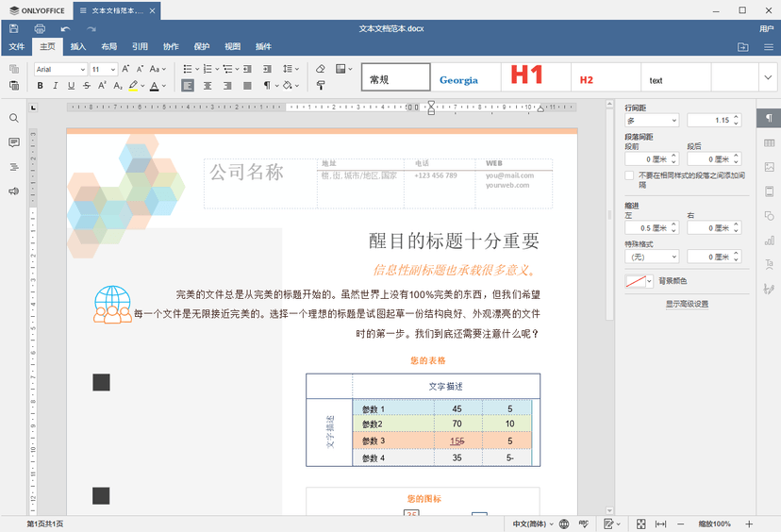The height and width of the screenshot is (532, 781).
Task: Open table settings in right sidebar
Action: tap(769, 143)
